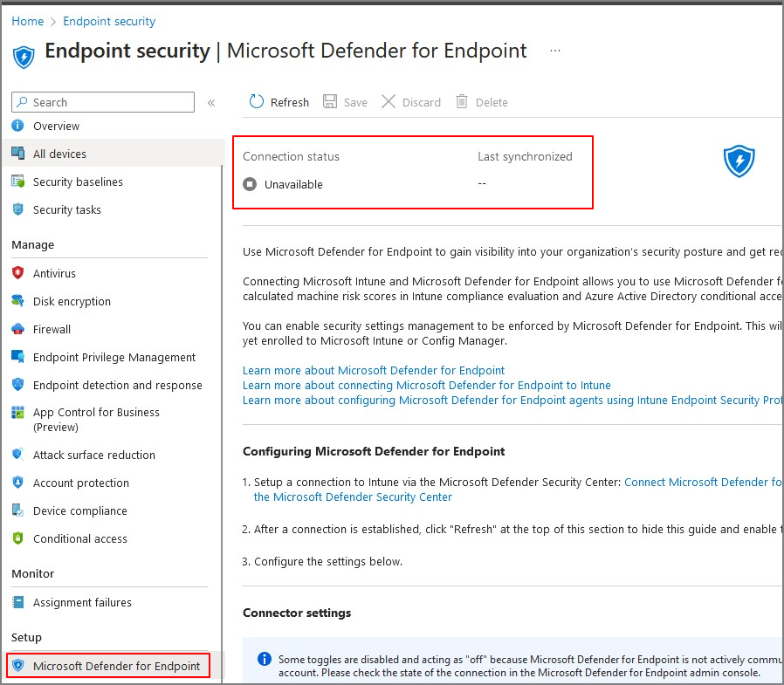The height and width of the screenshot is (685, 784).
Task: Click the Device compliance icon
Action: pos(17,510)
